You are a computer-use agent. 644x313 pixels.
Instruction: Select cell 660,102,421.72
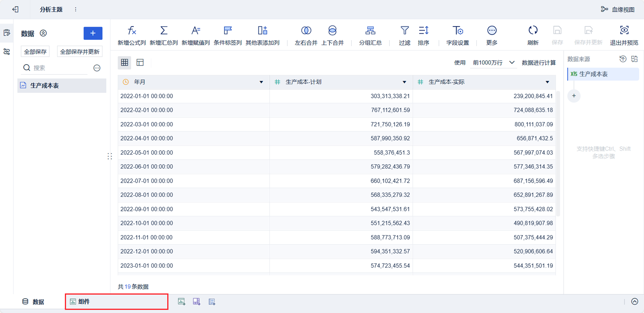point(341,181)
